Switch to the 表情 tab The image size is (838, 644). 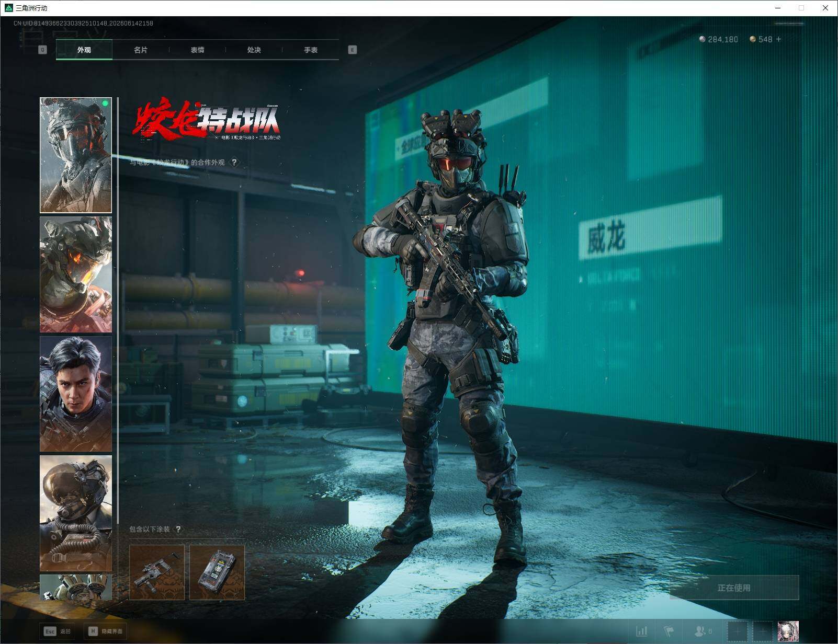197,50
